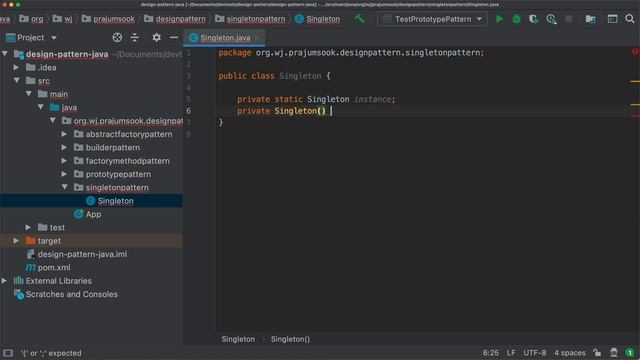Screen dimensions: 640x360
Task: Click the green Build project hammer icon
Action: 360,19
